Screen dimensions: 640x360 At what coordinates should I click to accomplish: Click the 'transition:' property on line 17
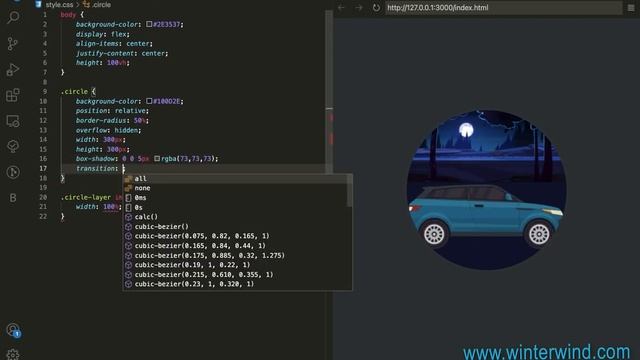point(97,168)
